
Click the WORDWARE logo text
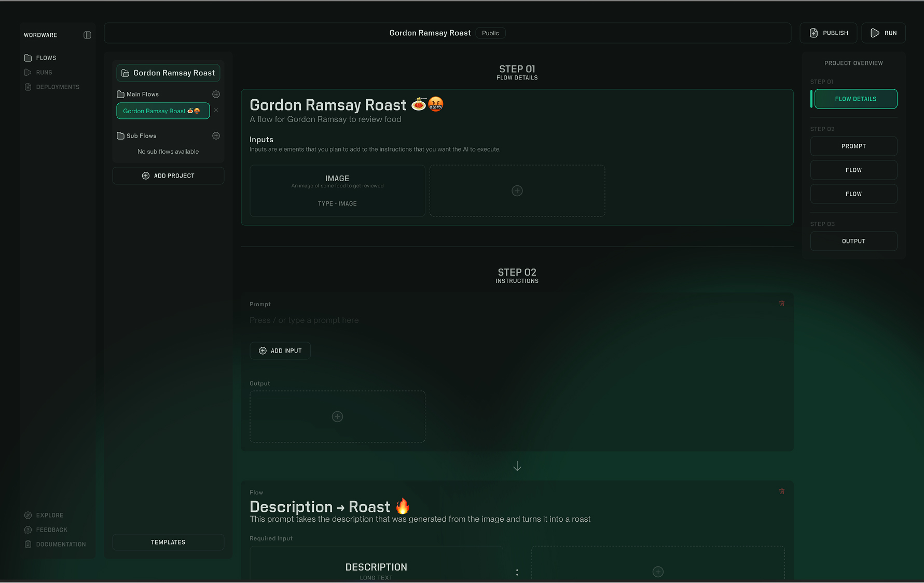(x=40, y=35)
